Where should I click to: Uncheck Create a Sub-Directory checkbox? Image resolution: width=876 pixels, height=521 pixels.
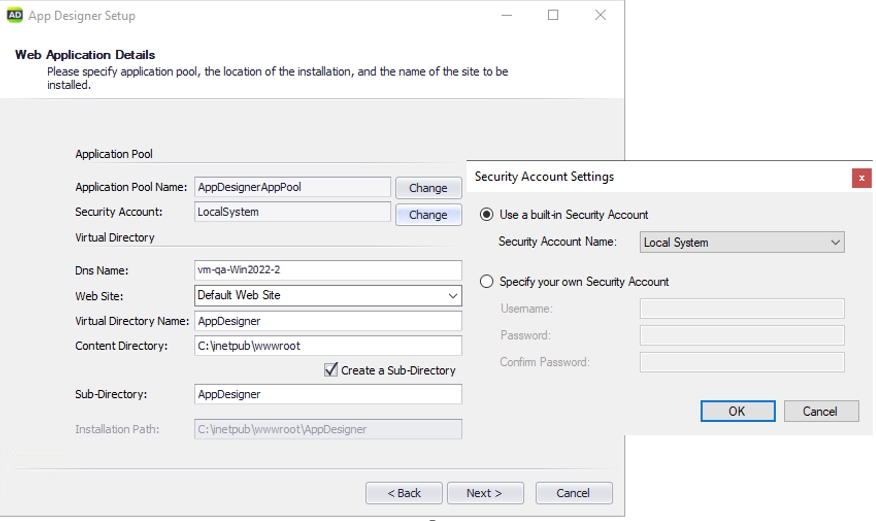tap(331, 370)
